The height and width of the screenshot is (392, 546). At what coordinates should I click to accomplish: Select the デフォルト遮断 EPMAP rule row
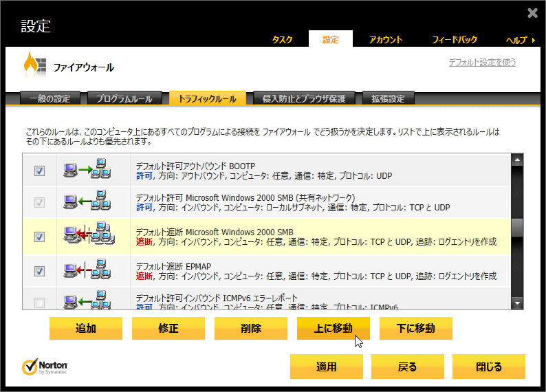coord(316,270)
